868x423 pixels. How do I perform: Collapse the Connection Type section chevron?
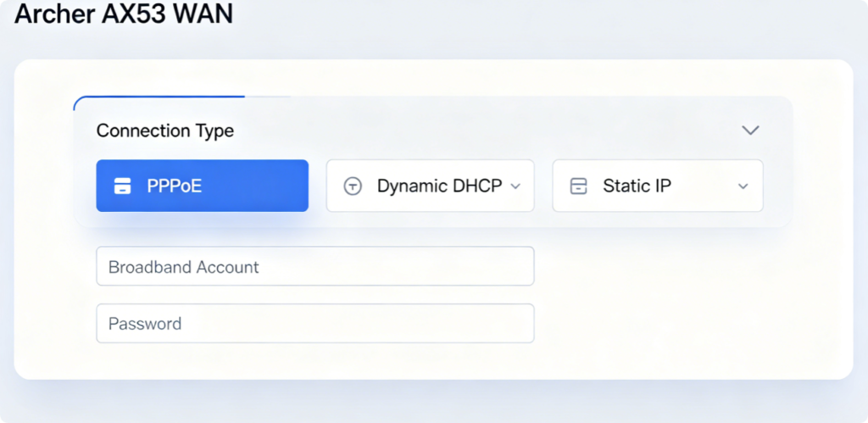(750, 130)
